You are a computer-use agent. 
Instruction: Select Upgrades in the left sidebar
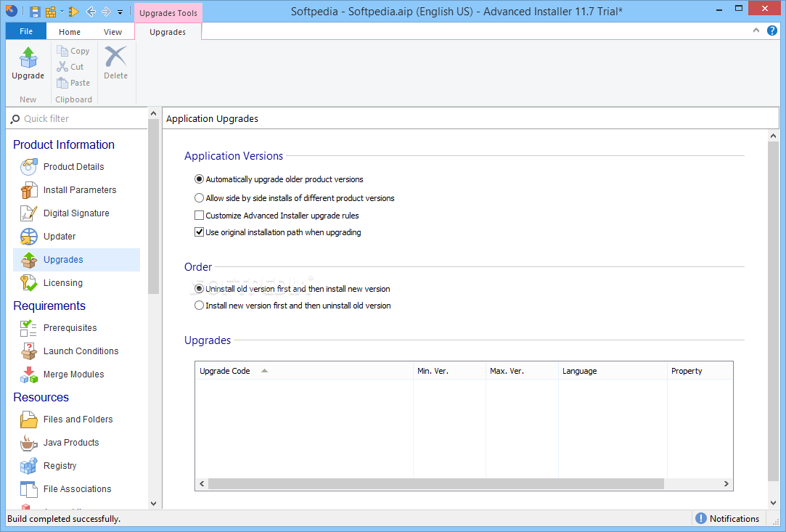pos(77,260)
